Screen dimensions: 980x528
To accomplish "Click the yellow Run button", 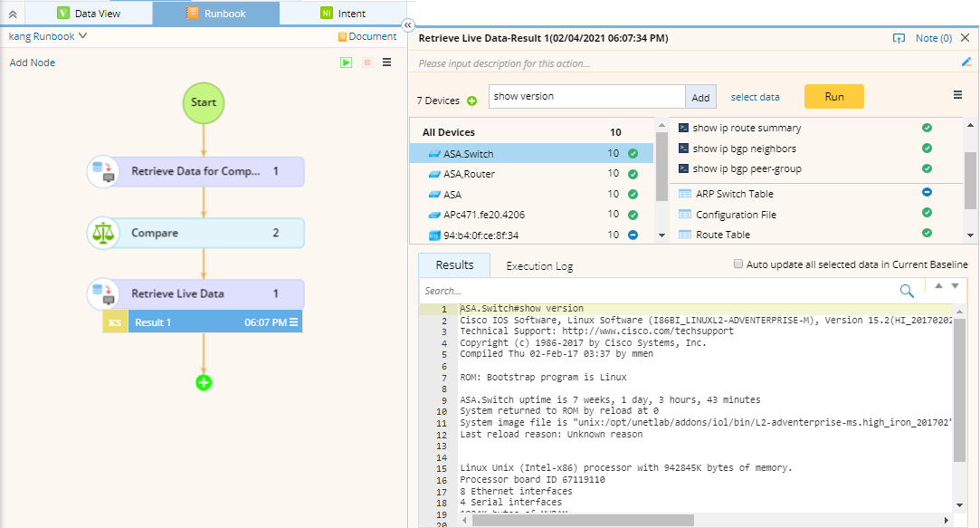I will point(833,97).
